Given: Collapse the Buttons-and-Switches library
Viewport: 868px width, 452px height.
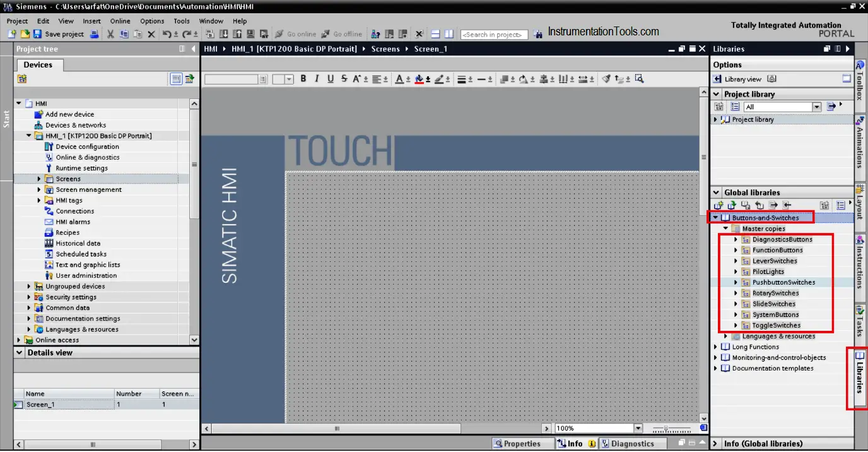Looking at the screenshot, I should (716, 218).
